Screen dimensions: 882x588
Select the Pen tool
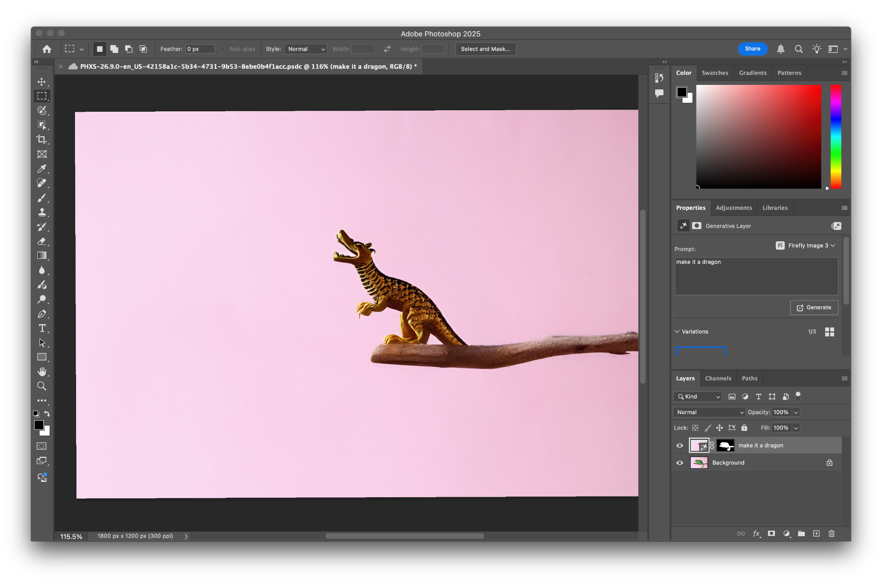[42, 313]
